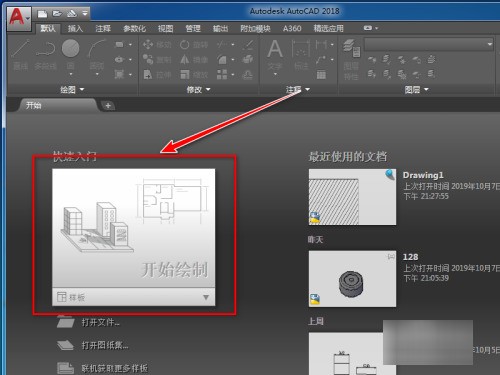Click the Table icon in Annotation panel

(321, 74)
